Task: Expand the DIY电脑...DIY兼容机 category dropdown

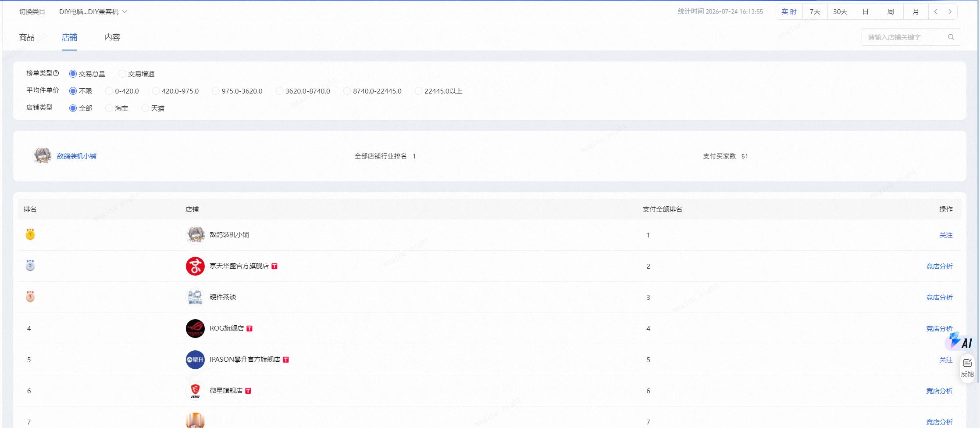Action: pyautogui.click(x=93, y=12)
